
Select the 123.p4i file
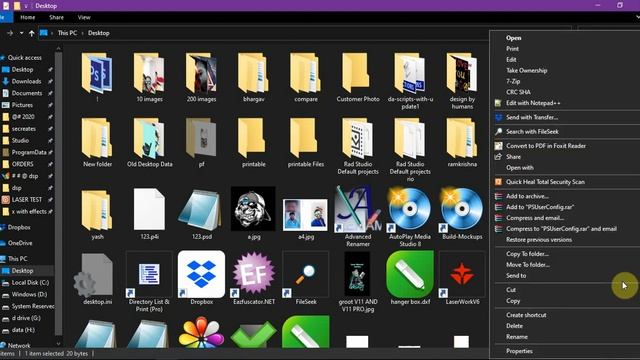(149, 214)
